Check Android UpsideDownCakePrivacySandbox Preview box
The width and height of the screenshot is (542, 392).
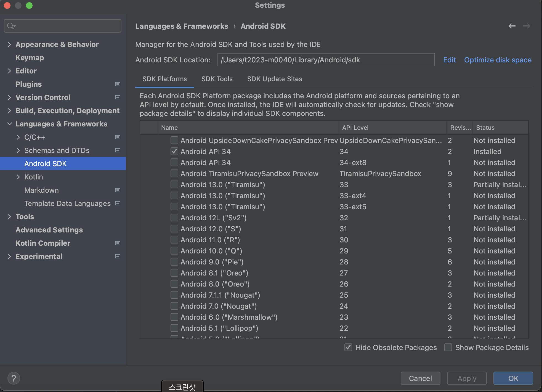pos(174,140)
